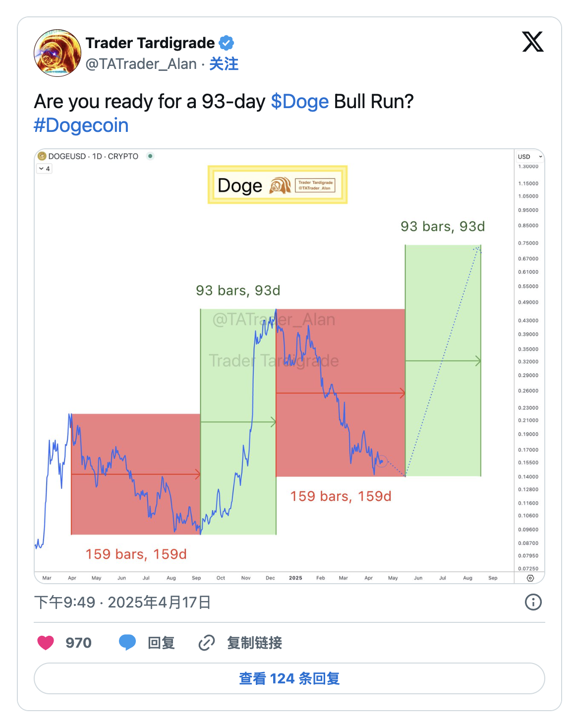This screenshot has width=576, height=728.
Task: Like the post with heart icon
Action: click(46, 643)
